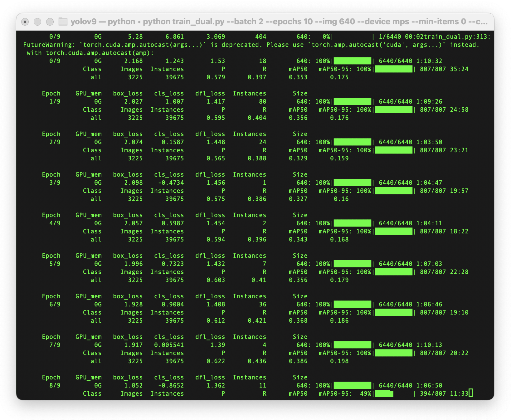The width and height of the screenshot is (516, 420).
Task: Click the epoch label "8/9"
Action: click(x=55, y=385)
